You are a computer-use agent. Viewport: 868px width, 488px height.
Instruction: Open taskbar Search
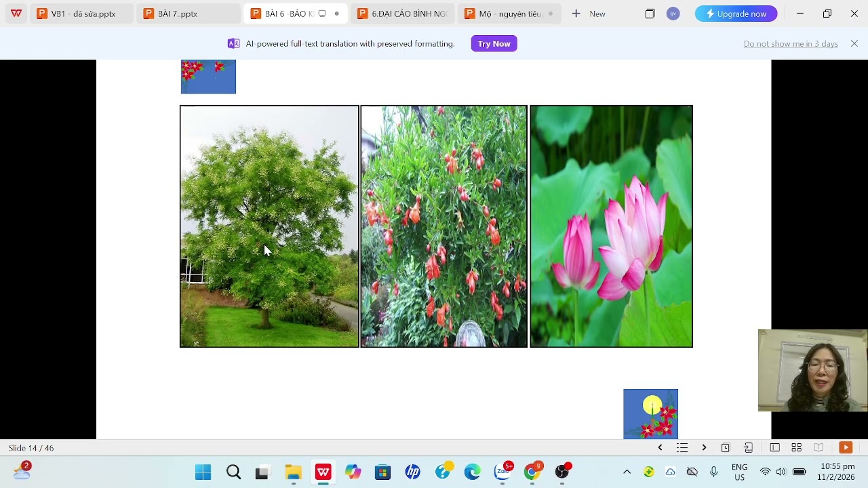point(233,472)
